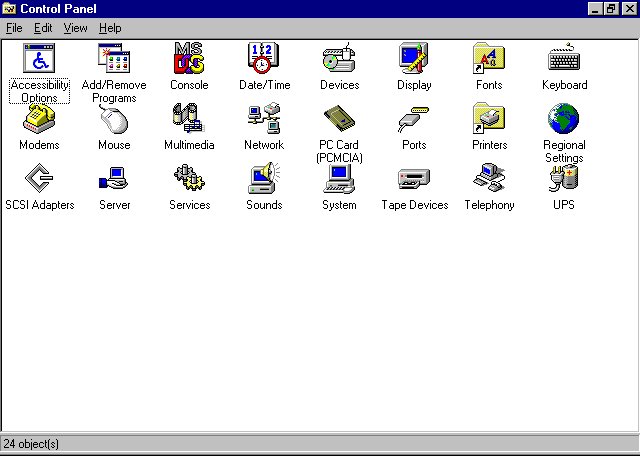Select the SCSI Adapters icon
This screenshot has height=456, width=640.
tap(39, 179)
